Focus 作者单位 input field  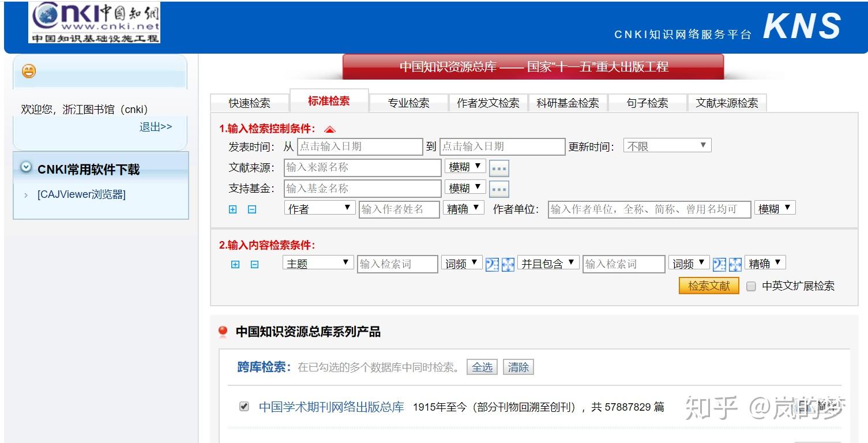tap(649, 209)
